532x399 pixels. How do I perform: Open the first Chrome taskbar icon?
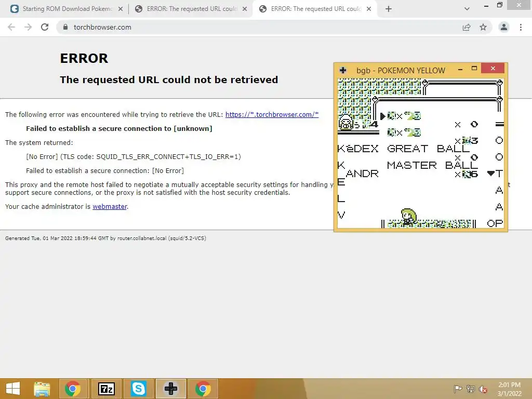[73, 389]
